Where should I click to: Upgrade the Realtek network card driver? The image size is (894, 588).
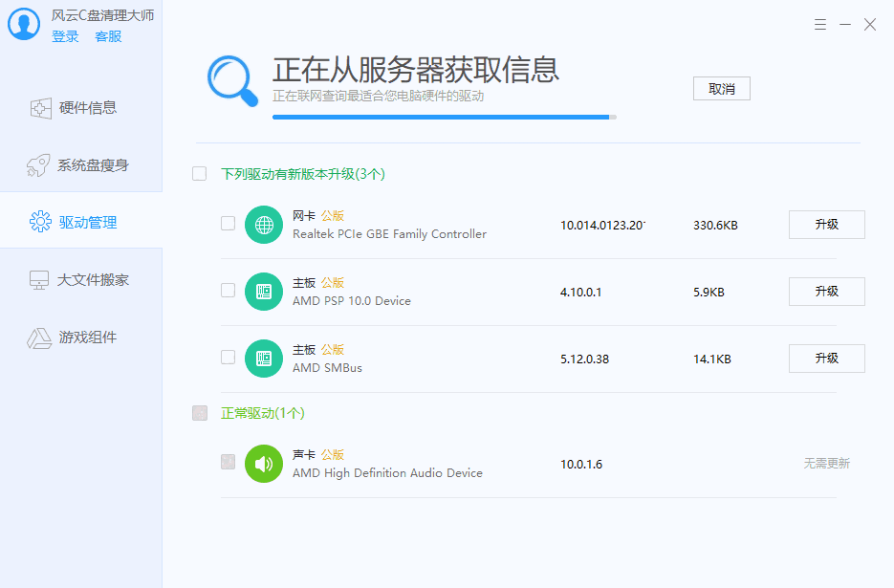(x=826, y=225)
